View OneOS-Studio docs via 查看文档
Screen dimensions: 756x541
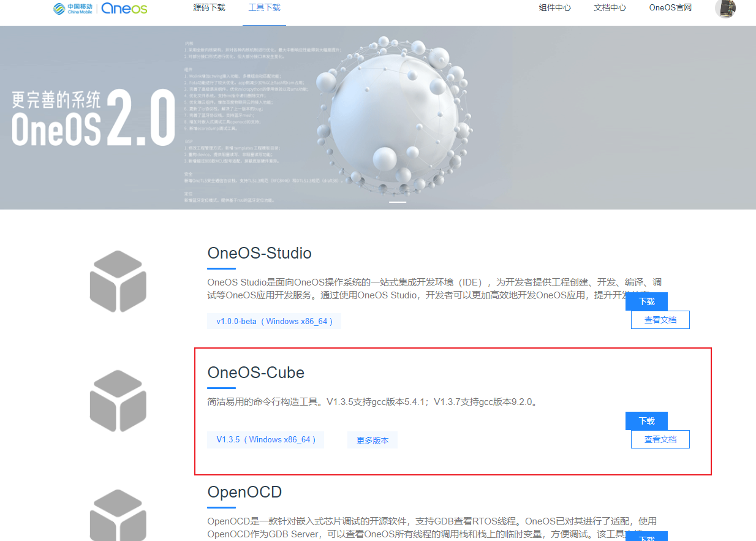[x=660, y=320]
